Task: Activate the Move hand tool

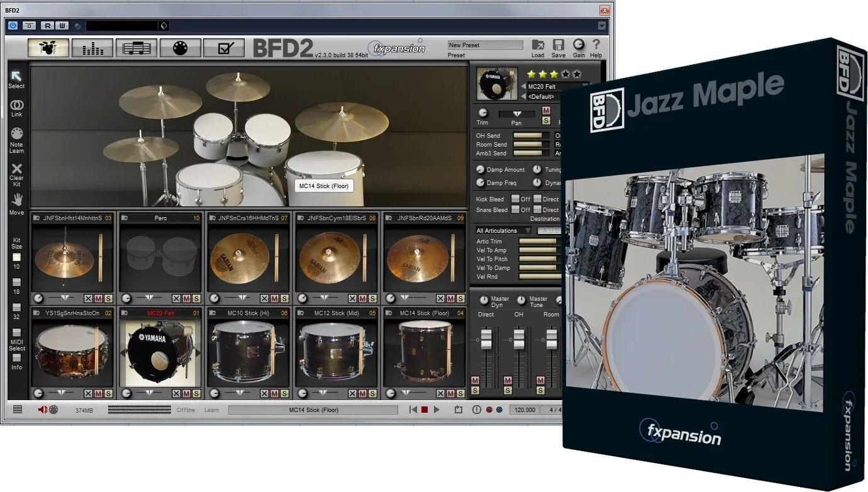Action: 16,200
